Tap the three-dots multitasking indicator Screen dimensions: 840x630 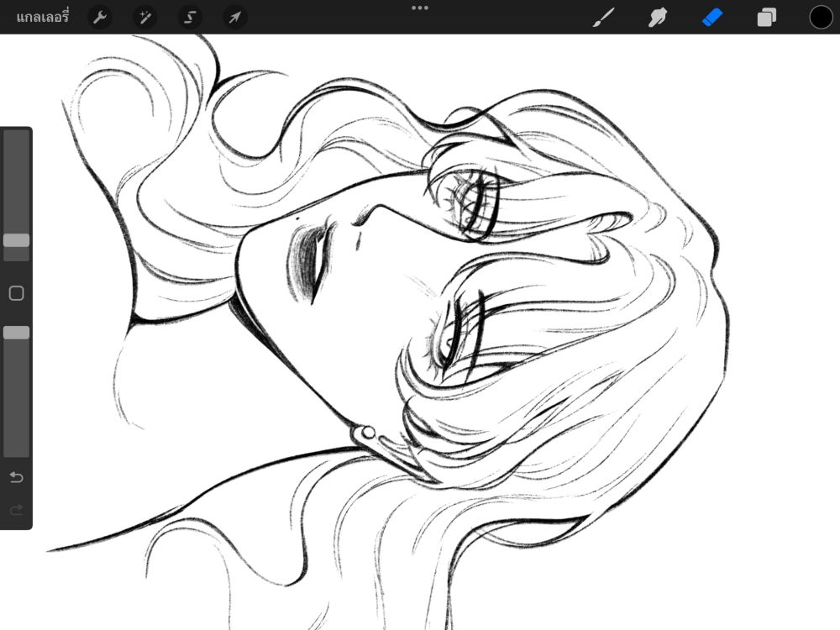click(x=420, y=8)
